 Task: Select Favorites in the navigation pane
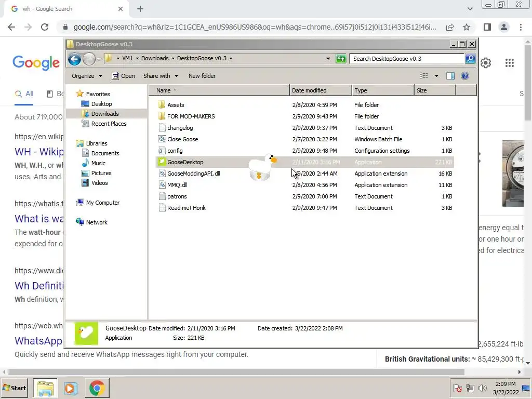point(98,94)
